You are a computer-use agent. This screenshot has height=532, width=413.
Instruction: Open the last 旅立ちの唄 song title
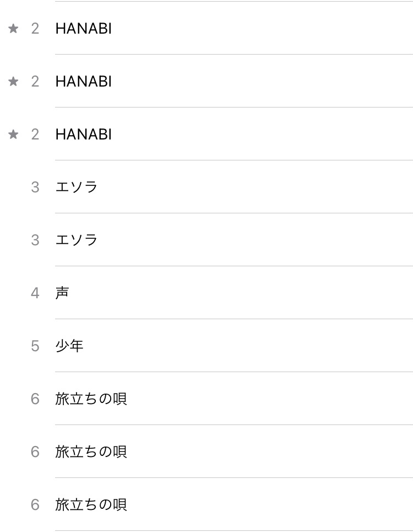(x=91, y=504)
